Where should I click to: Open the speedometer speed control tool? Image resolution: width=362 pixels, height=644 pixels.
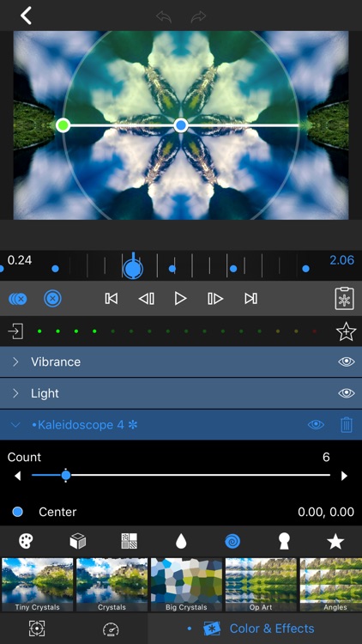[x=111, y=629]
